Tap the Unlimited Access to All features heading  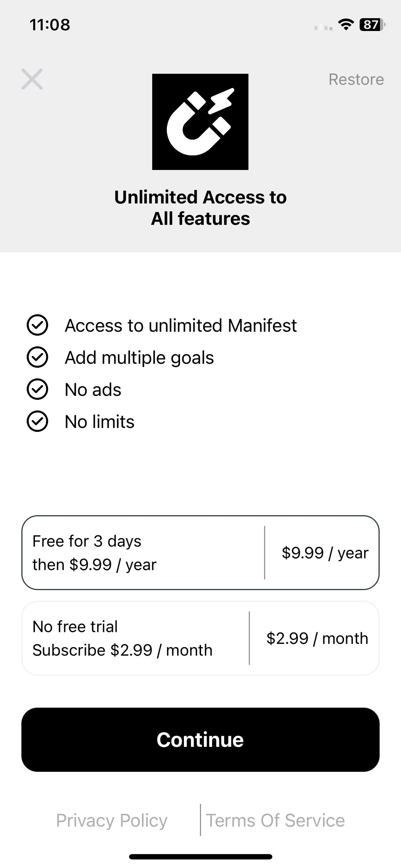200,208
